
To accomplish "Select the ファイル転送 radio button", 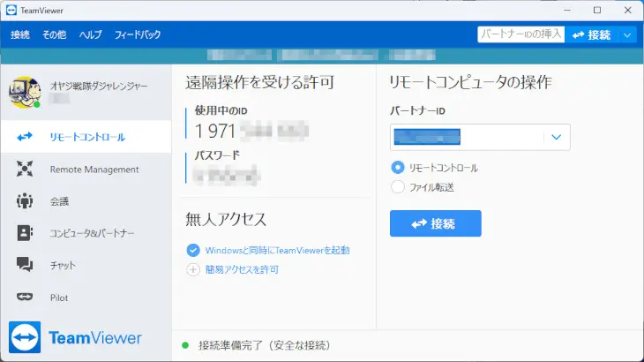I will (398, 187).
